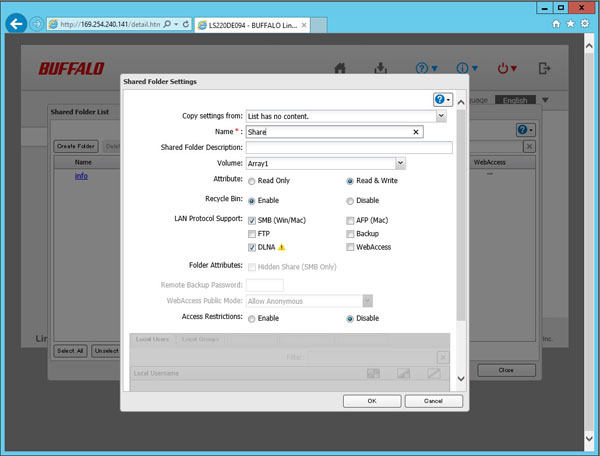Open the browser Home icon

coord(556,24)
